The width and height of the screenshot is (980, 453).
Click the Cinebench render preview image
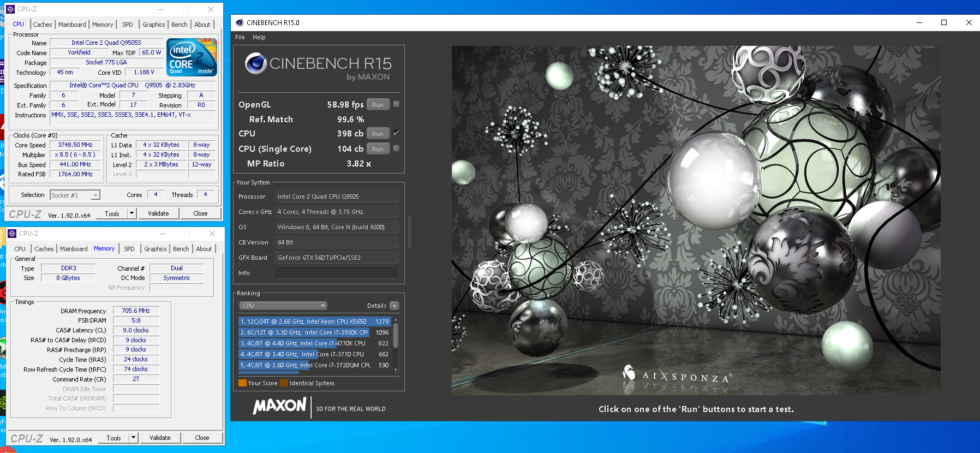click(x=696, y=220)
